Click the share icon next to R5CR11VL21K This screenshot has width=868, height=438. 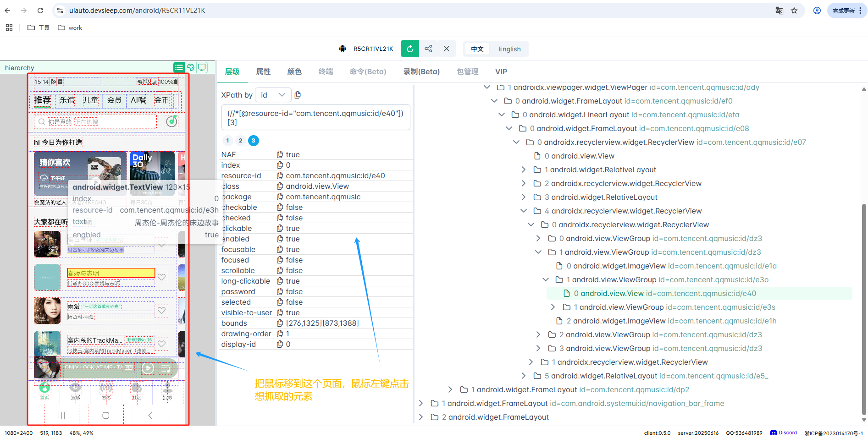click(x=428, y=48)
